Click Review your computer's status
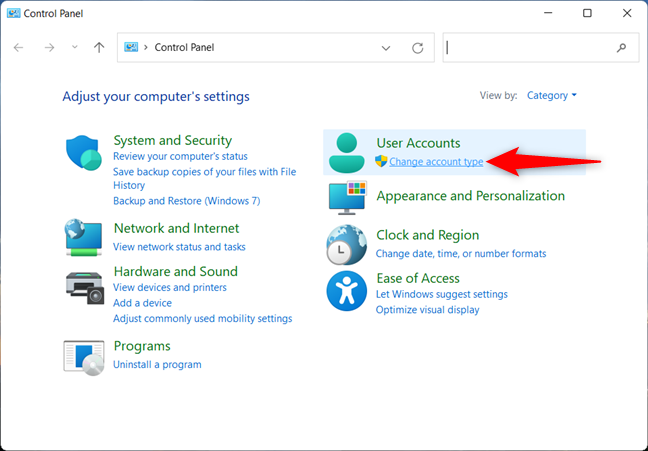 coord(180,156)
